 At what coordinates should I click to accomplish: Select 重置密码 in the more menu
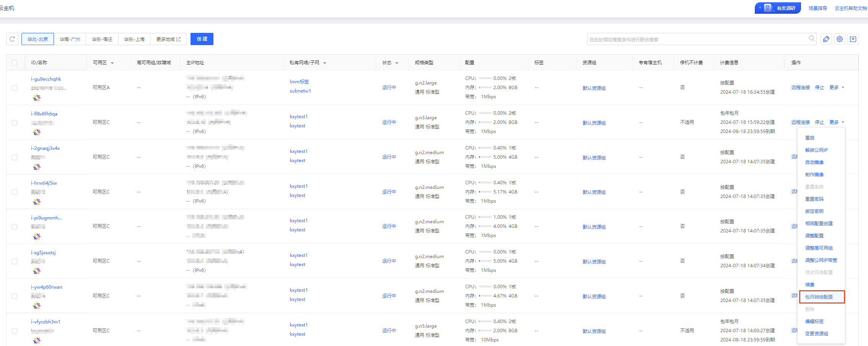coord(814,199)
